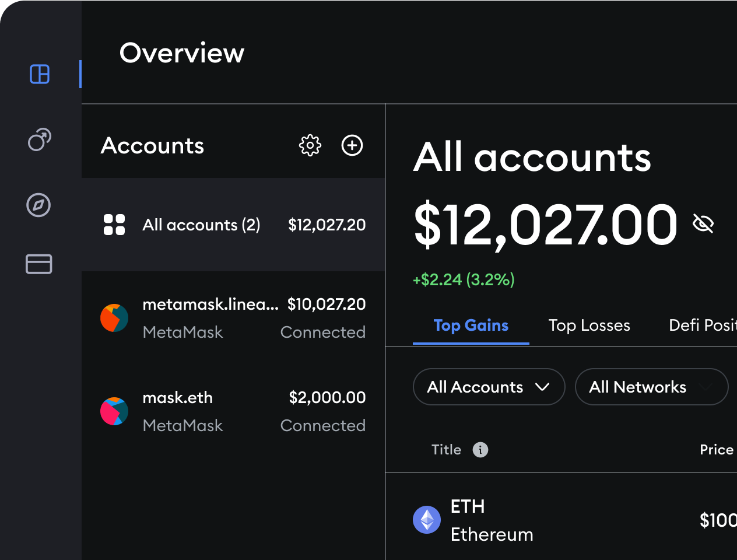Open the All Accounts dropdown

tap(489, 387)
